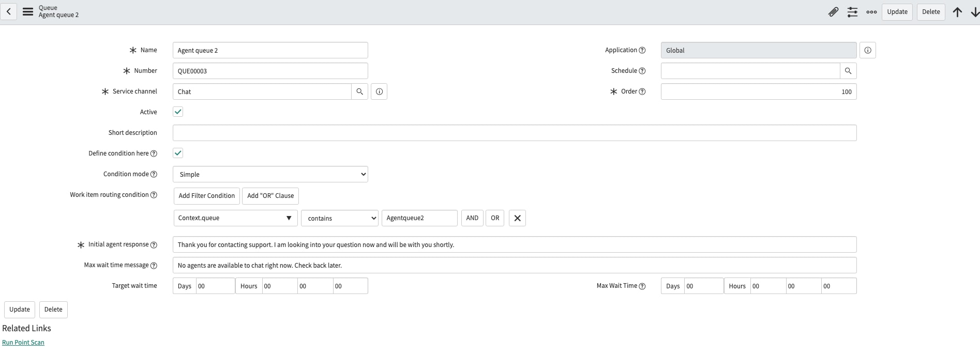Focus the Short description field

(x=515, y=133)
